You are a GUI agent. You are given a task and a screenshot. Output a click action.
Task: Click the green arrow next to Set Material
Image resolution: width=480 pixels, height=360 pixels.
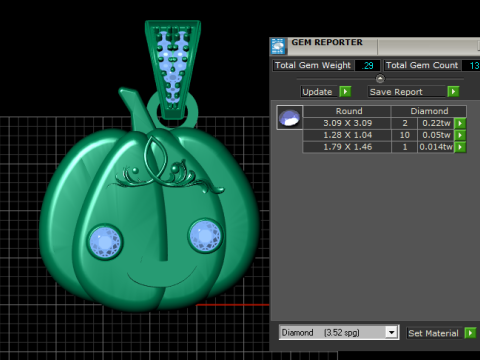(x=470, y=333)
